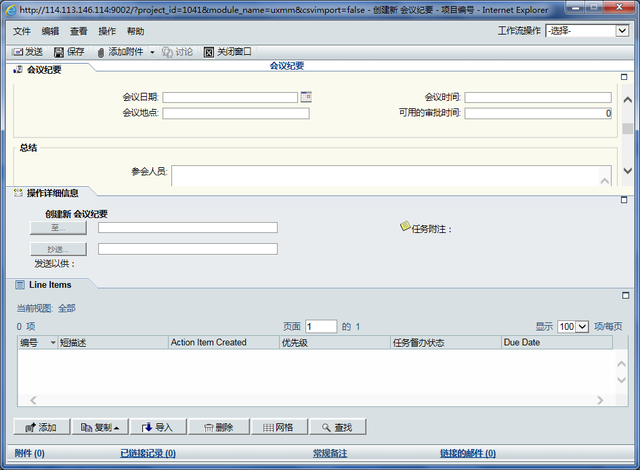Select the Line Items section tab
Screen dimensions: 640x470
[50, 285]
